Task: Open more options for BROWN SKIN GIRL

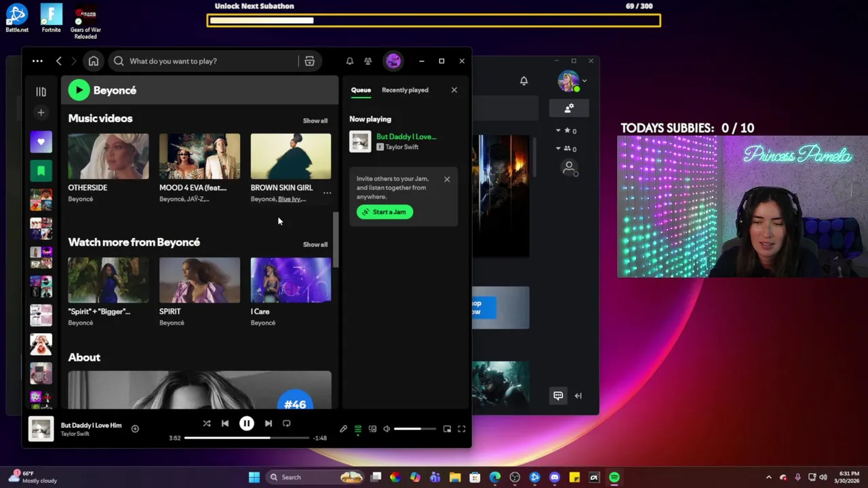Action: 327,192
